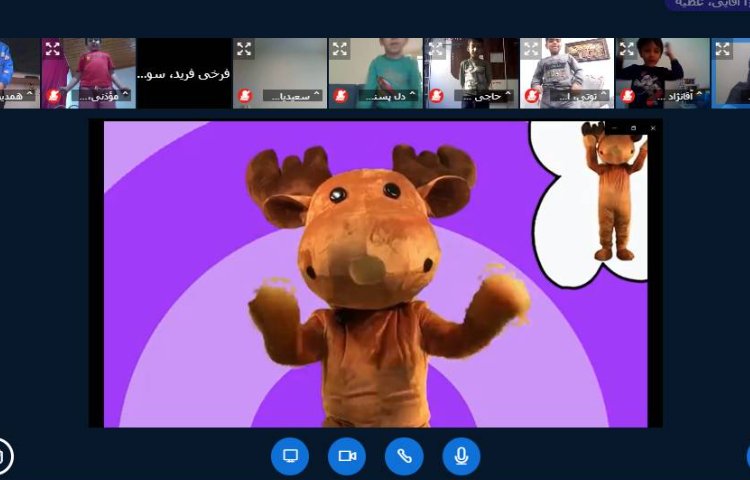Toggle the microphone button

pos(461,456)
